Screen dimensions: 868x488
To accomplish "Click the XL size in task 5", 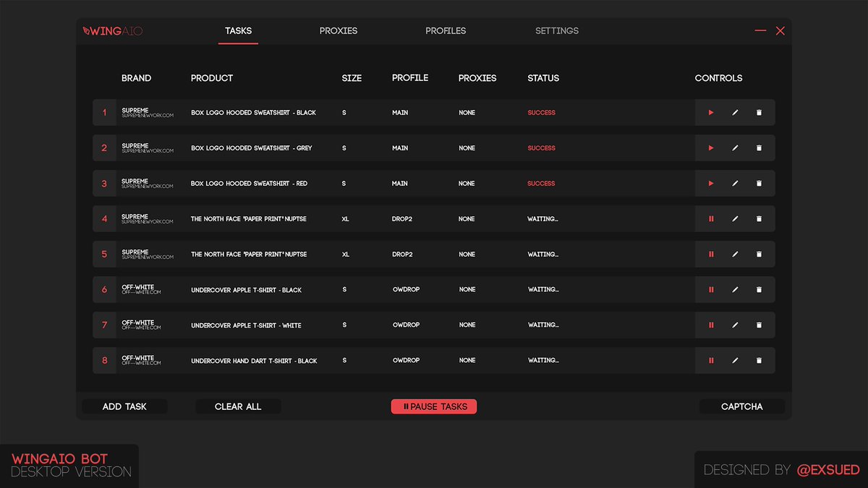I will pos(345,254).
